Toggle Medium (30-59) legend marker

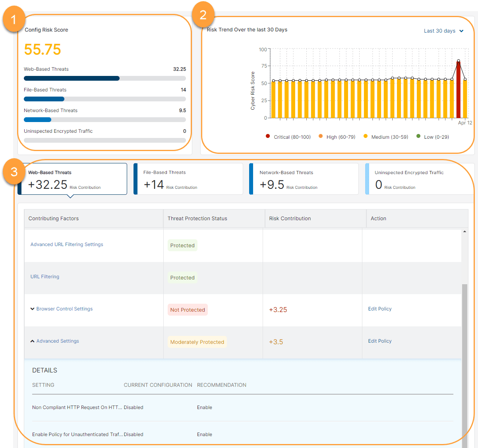[366, 136]
